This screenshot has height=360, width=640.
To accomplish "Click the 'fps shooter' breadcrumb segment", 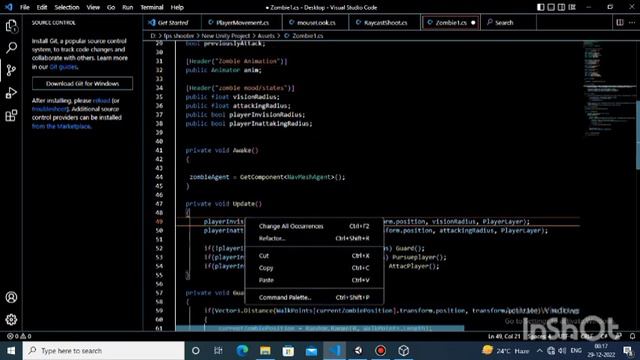I will click(x=178, y=36).
